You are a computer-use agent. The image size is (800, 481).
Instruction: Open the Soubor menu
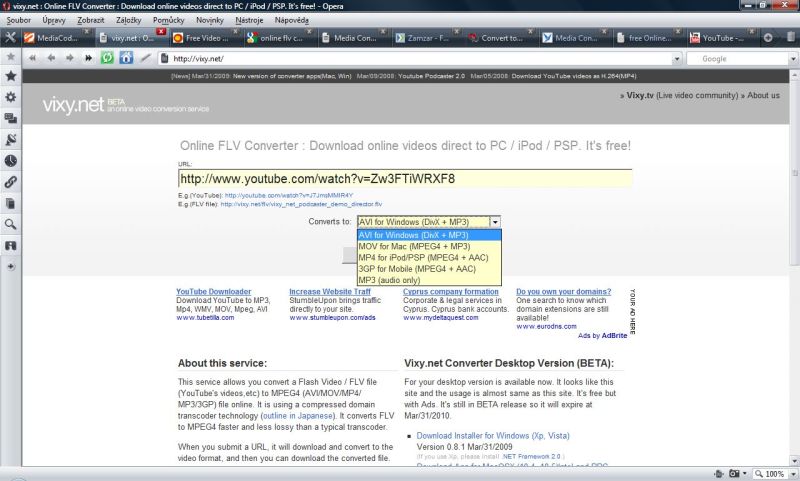[x=18, y=20]
